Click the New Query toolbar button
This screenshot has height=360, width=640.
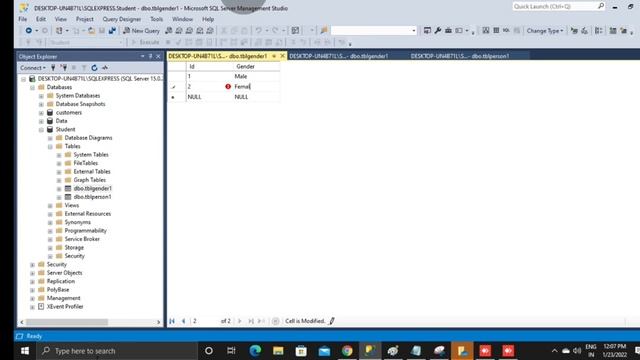tap(141, 31)
